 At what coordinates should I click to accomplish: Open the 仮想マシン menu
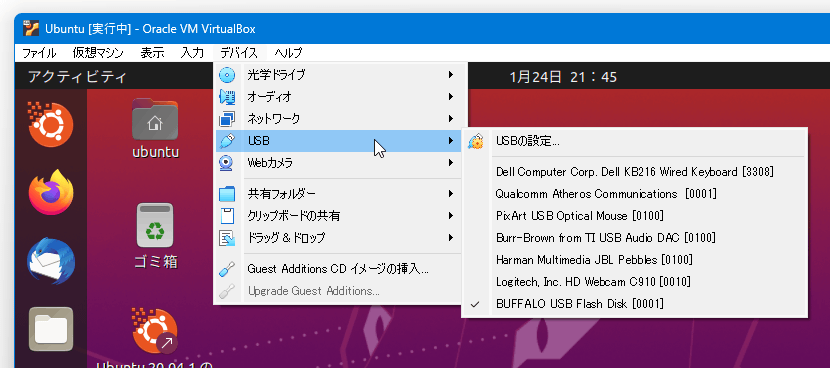pyautogui.click(x=98, y=53)
